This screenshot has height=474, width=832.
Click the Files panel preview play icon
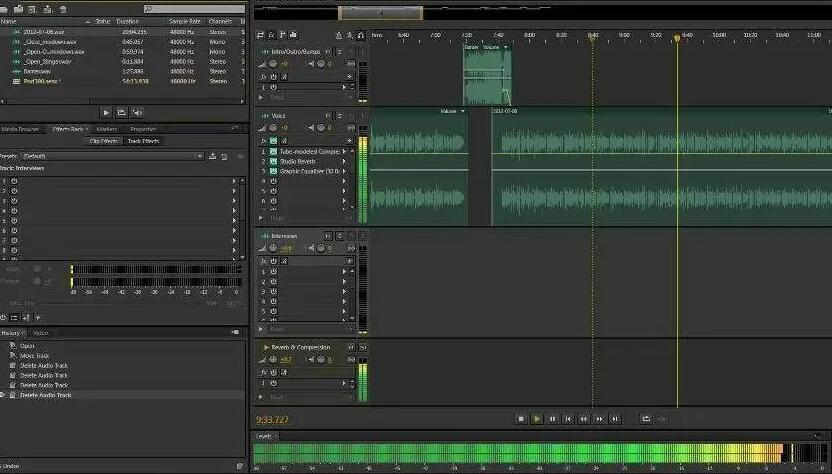click(106, 112)
